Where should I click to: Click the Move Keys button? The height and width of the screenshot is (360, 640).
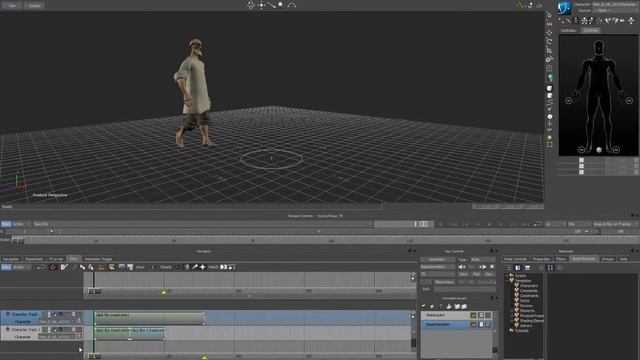(x=444, y=282)
